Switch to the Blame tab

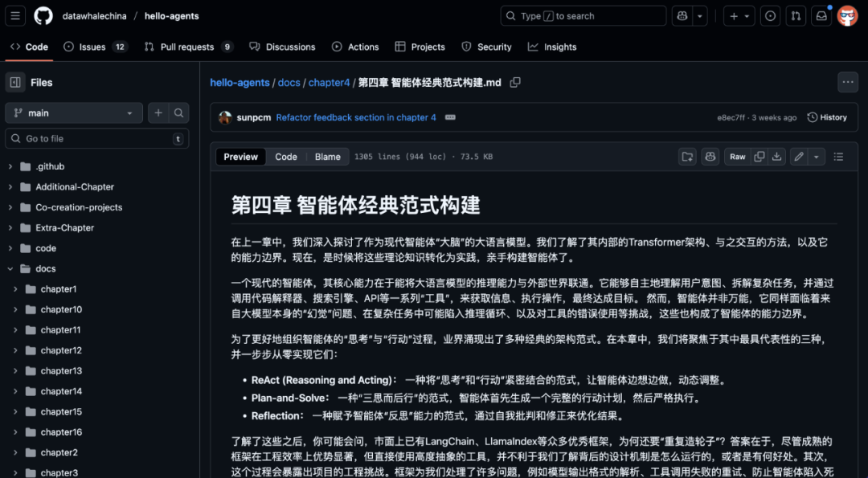327,156
